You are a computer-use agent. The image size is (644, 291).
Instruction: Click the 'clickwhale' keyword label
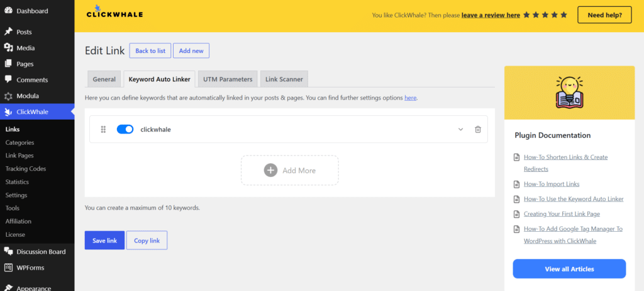[x=156, y=129]
